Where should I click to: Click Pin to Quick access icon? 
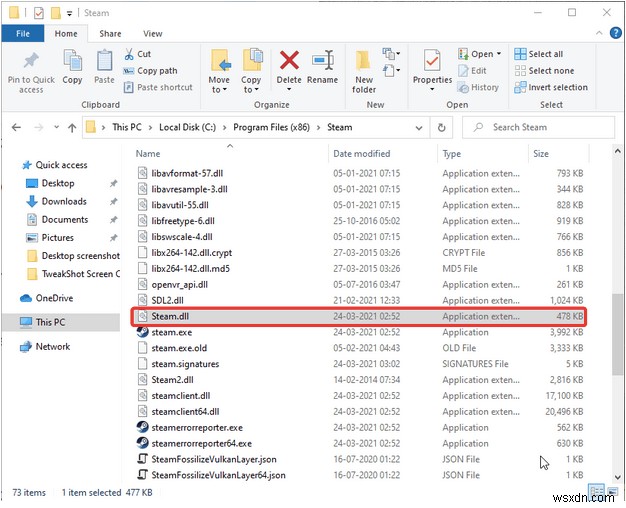coord(31,61)
